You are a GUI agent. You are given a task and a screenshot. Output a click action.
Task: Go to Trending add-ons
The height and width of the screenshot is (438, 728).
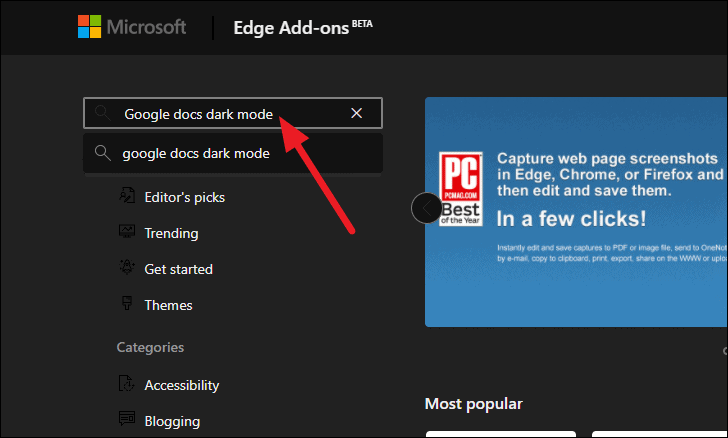click(x=171, y=233)
